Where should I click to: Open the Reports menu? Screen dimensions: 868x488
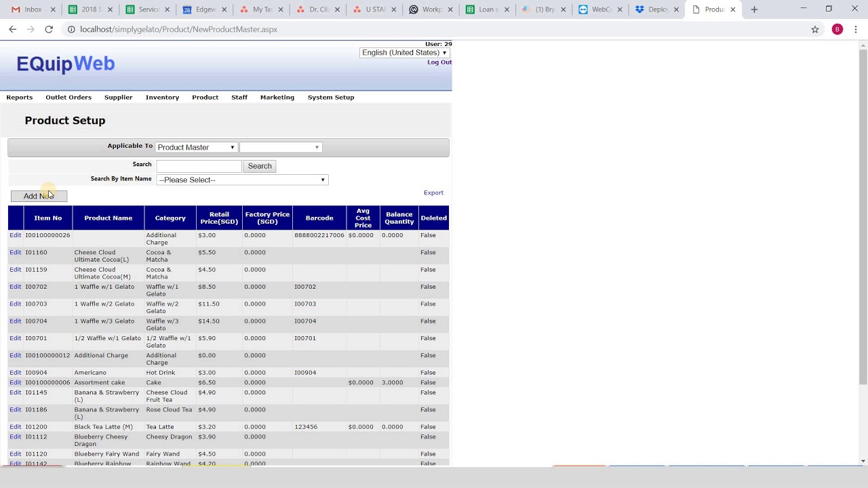[20, 98]
